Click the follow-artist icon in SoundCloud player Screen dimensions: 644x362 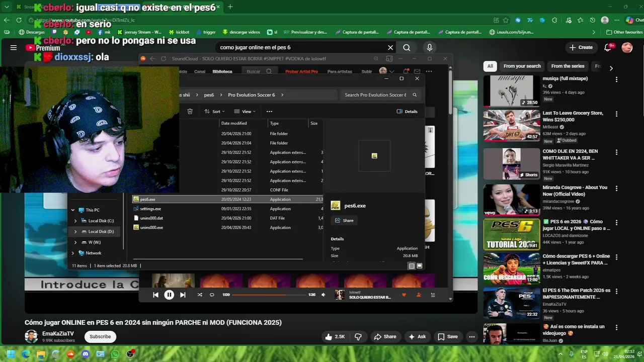click(418, 295)
